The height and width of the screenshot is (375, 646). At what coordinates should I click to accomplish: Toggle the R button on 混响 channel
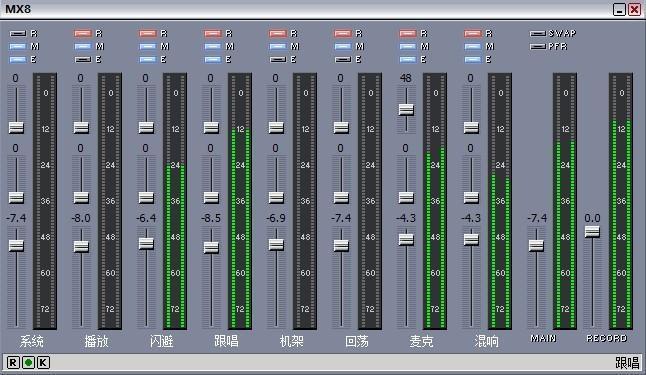coord(473,33)
